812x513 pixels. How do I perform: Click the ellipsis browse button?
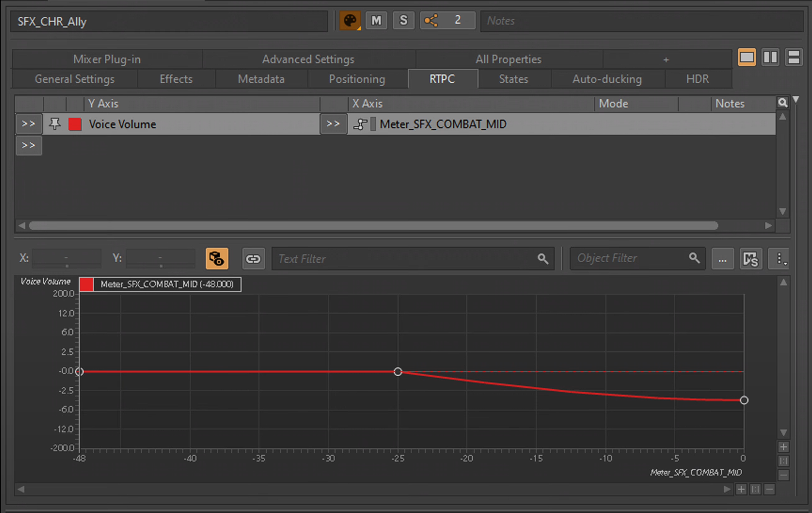pos(722,259)
